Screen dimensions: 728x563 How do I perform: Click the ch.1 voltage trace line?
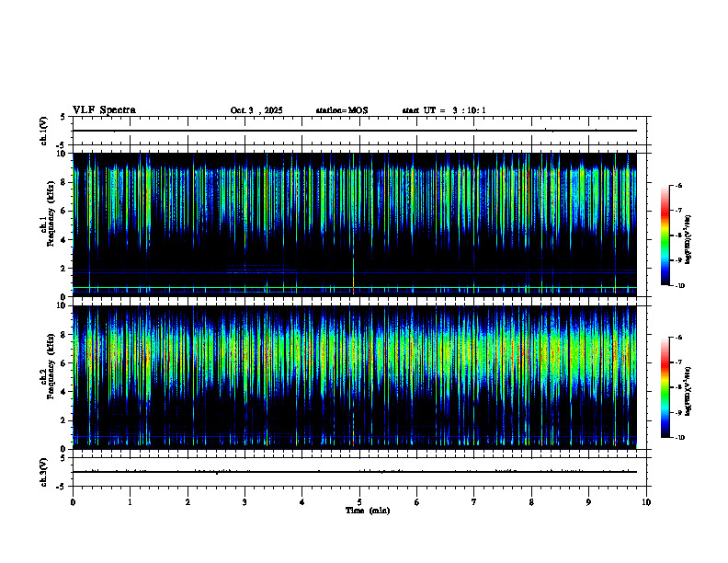355,131
